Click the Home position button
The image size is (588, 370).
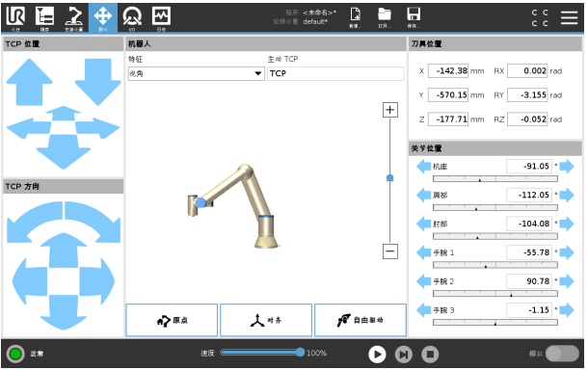(172, 320)
